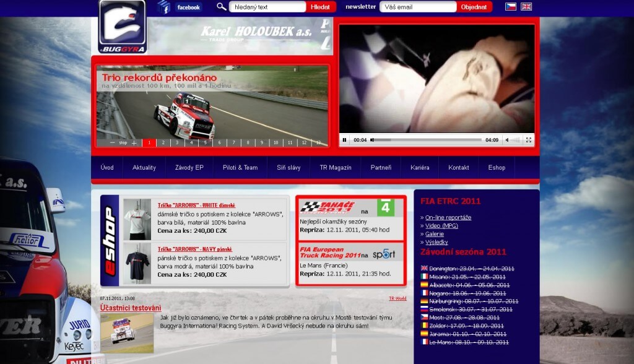
Task: Open the Galerie link
Action: [434, 234]
